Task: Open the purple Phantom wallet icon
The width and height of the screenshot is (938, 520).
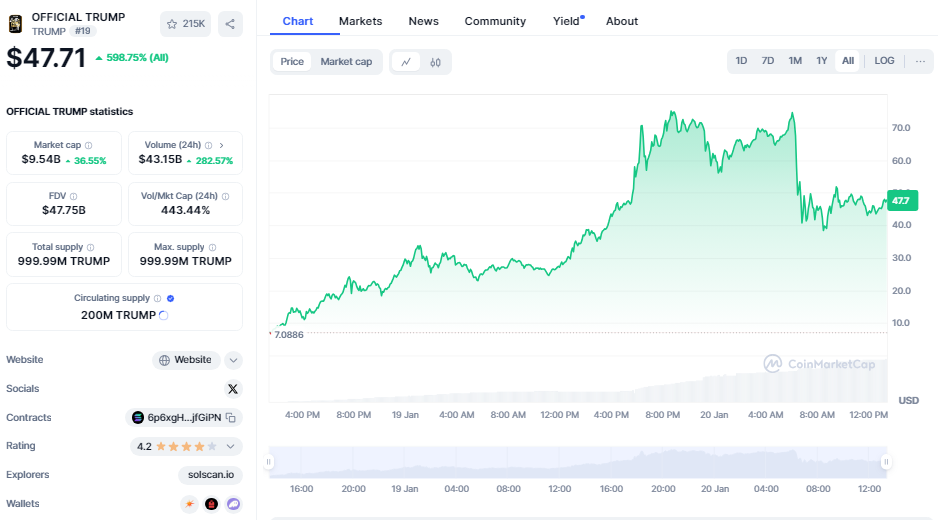Action: (233, 504)
